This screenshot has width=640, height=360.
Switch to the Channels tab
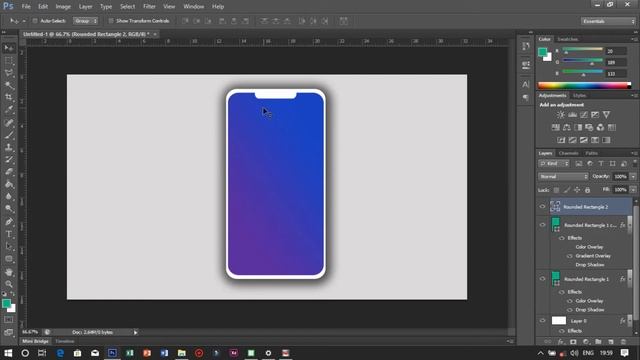pyautogui.click(x=569, y=153)
